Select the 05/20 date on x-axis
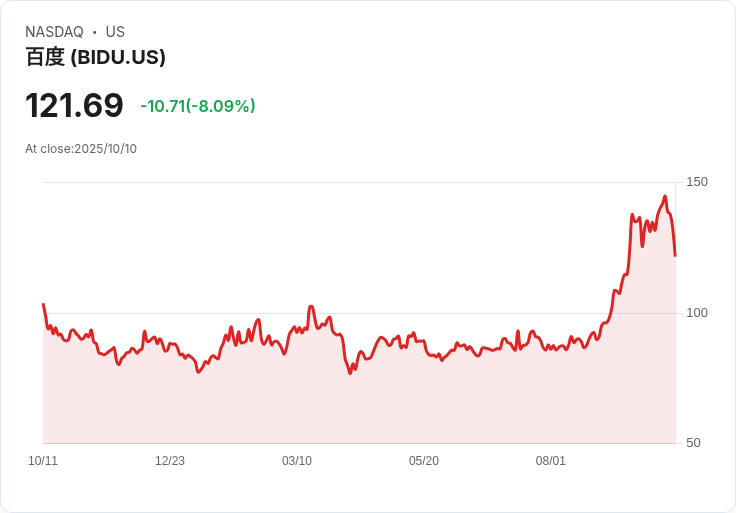Viewport: 736px width, 513px height. [424, 461]
